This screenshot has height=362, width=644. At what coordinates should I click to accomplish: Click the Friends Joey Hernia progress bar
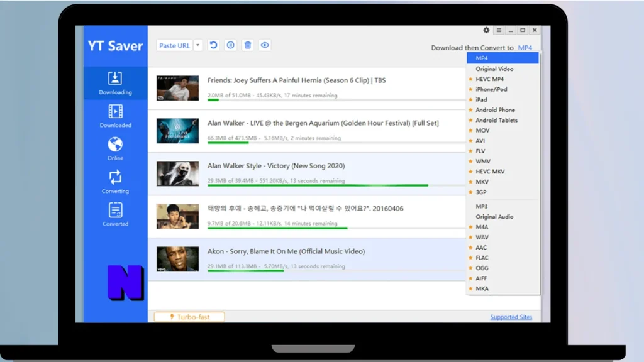[x=336, y=100]
